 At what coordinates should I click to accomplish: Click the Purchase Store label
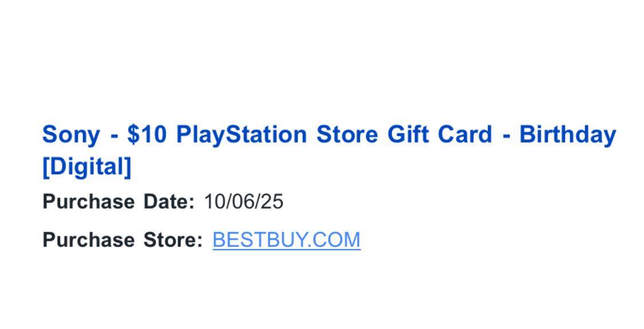pyautogui.click(x=123, y=240)
